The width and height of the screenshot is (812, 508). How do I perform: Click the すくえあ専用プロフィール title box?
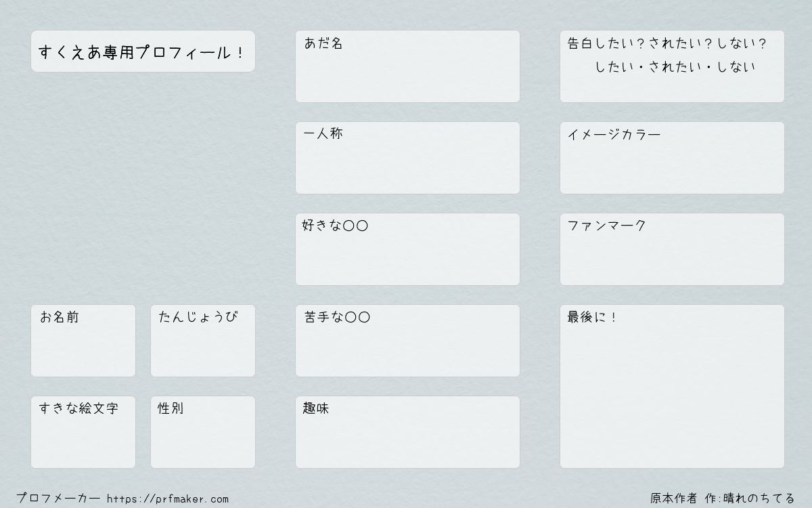(x=143, y=51)
